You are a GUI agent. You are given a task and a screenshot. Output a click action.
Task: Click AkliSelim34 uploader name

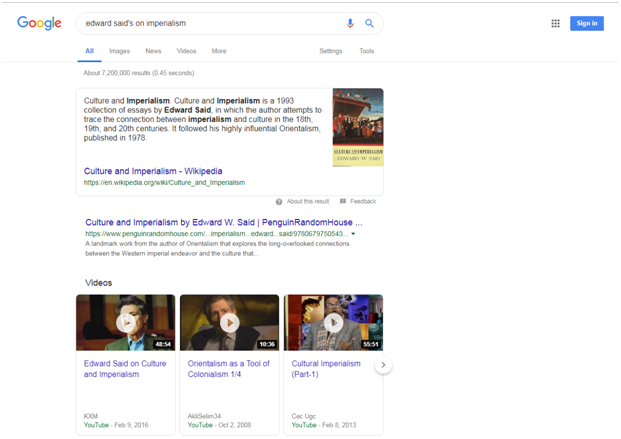pyautogui.click(x=204, y=416)
